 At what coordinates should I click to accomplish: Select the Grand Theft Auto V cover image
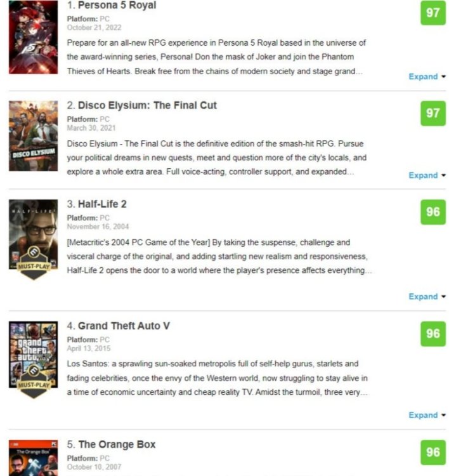pyautogui.click(x=33, y=354)
